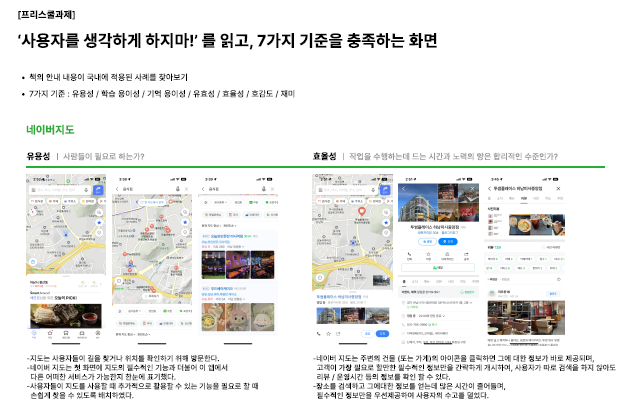636x406 pixels.
Task: Tap current-location button at bottom-left of 유용성 home map
Action: pos(33,262)
